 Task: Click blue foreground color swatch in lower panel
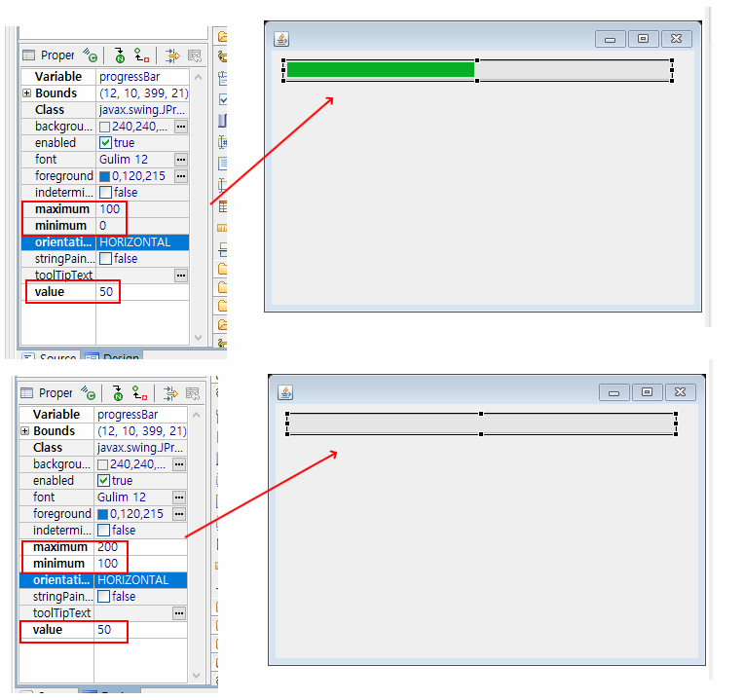[x=102, y=514]
